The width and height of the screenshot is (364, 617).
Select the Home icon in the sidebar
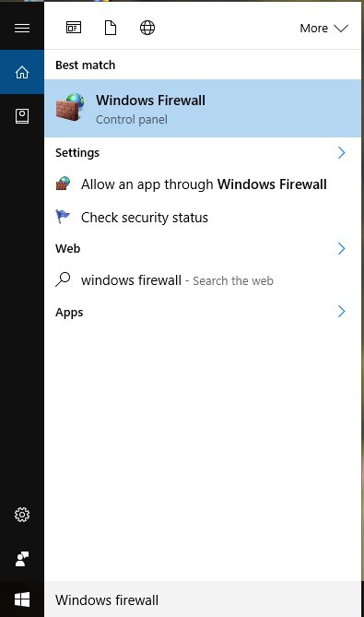22,72
